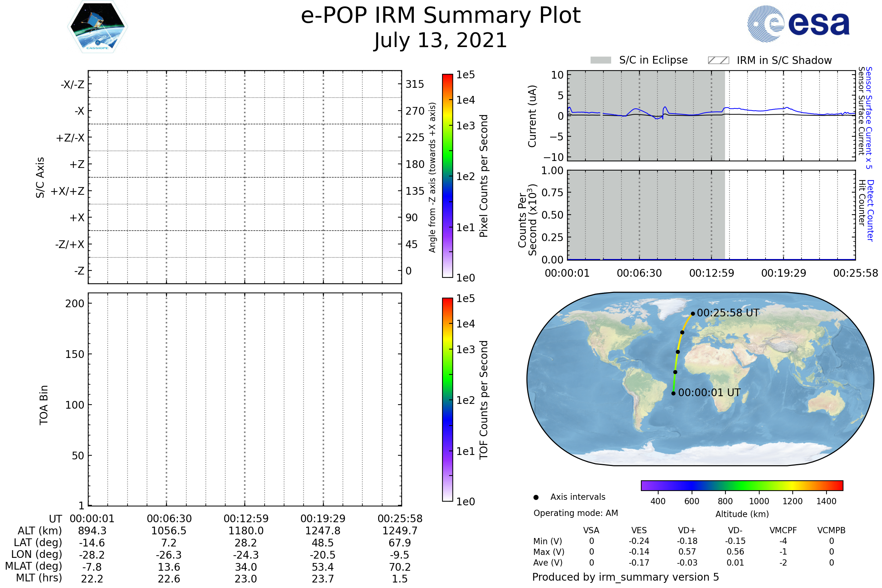Click the gray S/C in Eclipse legend swatch
The image size is (882, 588).
600,60
